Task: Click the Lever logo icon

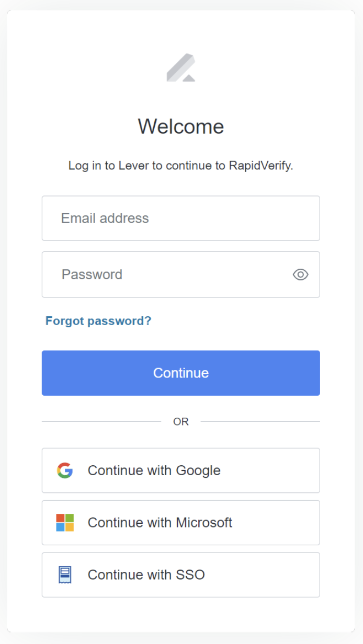Action: tap(181, 68)
